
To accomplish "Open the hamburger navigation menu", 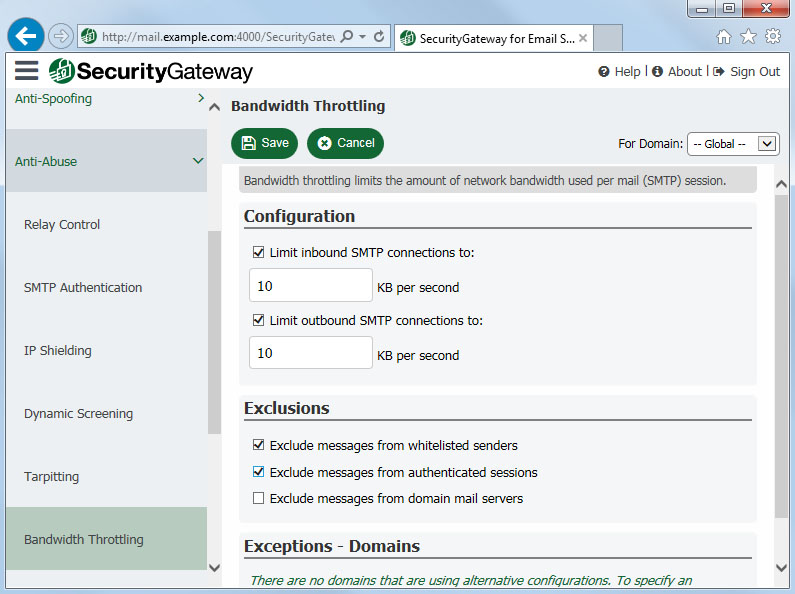I will 26,70.
